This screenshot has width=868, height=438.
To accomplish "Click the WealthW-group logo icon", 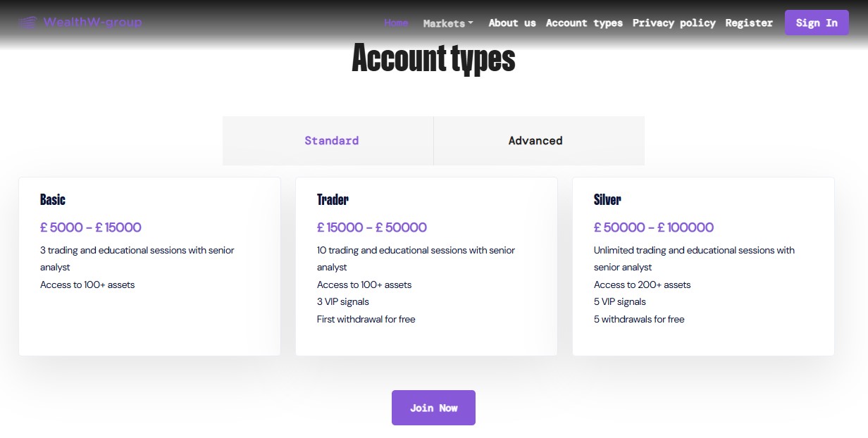I will tap(27, 22).
